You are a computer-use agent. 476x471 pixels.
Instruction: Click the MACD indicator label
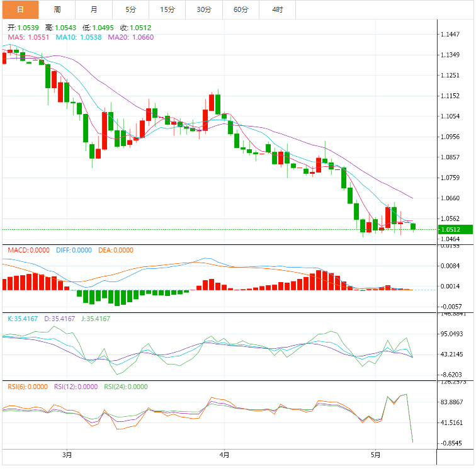(28, 250)
